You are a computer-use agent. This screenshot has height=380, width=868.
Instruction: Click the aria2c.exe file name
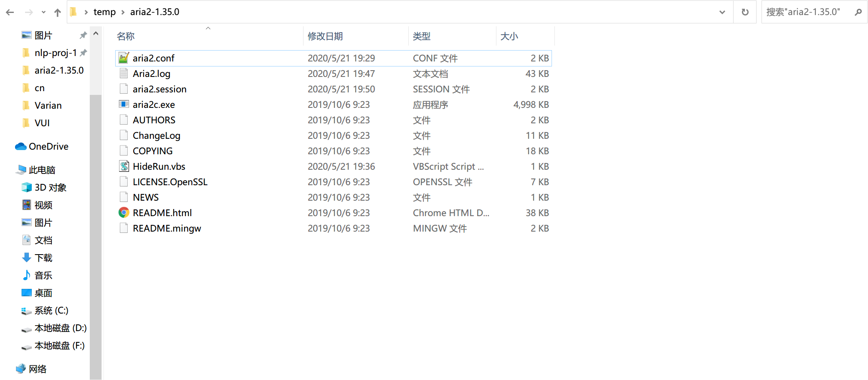[154, 105]
